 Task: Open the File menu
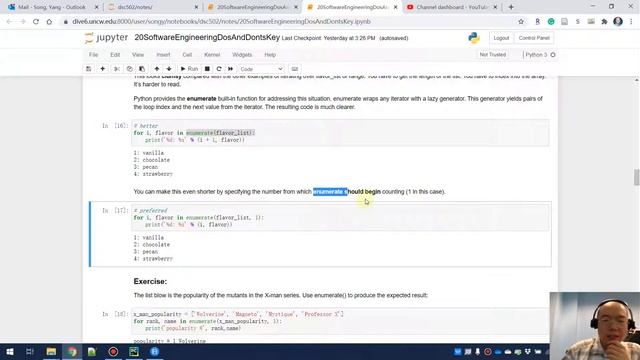93,55
